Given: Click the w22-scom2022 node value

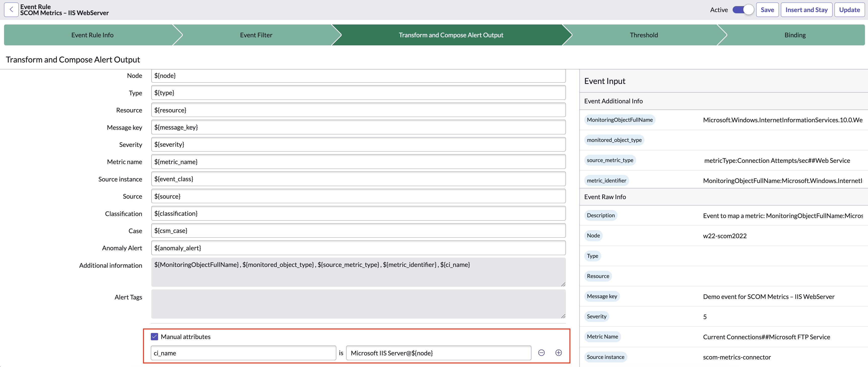Looking at the screenshot, I should click(x=725, y=236).
